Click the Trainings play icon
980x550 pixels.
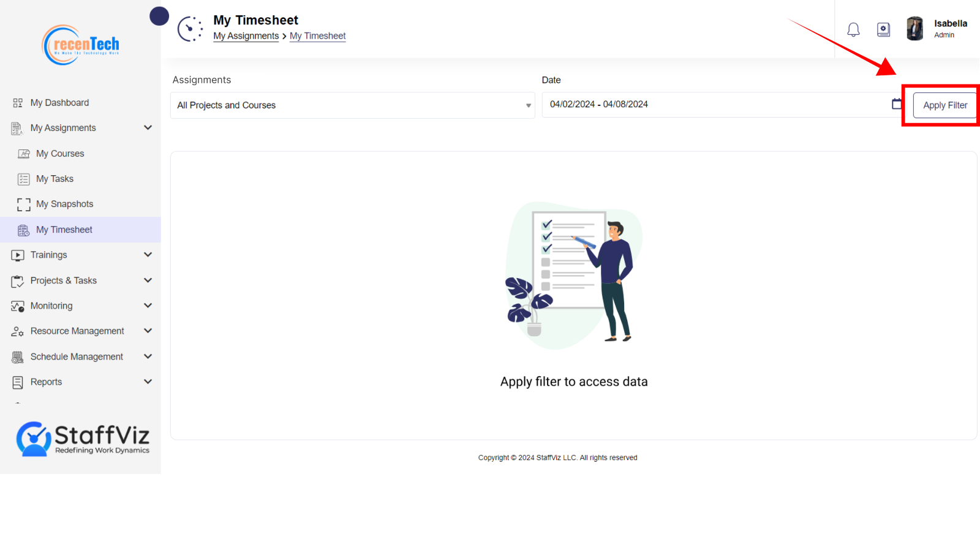pos(18,255)
